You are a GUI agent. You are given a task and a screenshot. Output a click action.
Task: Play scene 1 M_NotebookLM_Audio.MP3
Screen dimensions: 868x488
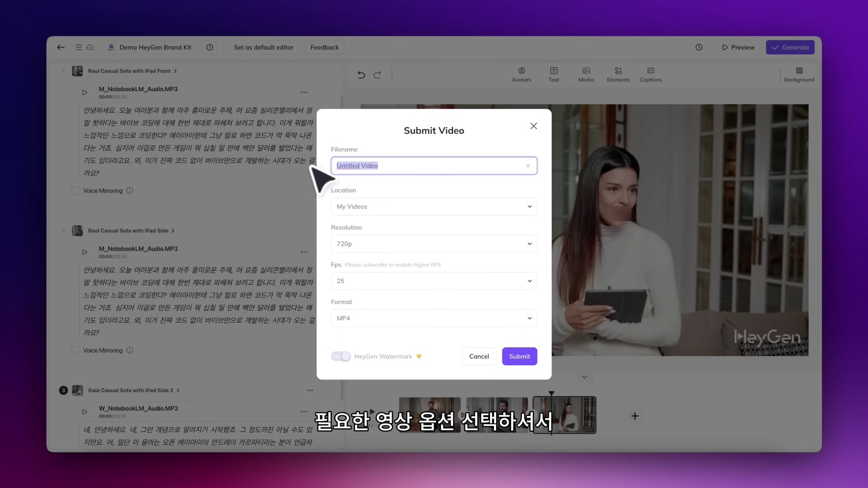tap(85, 92)
